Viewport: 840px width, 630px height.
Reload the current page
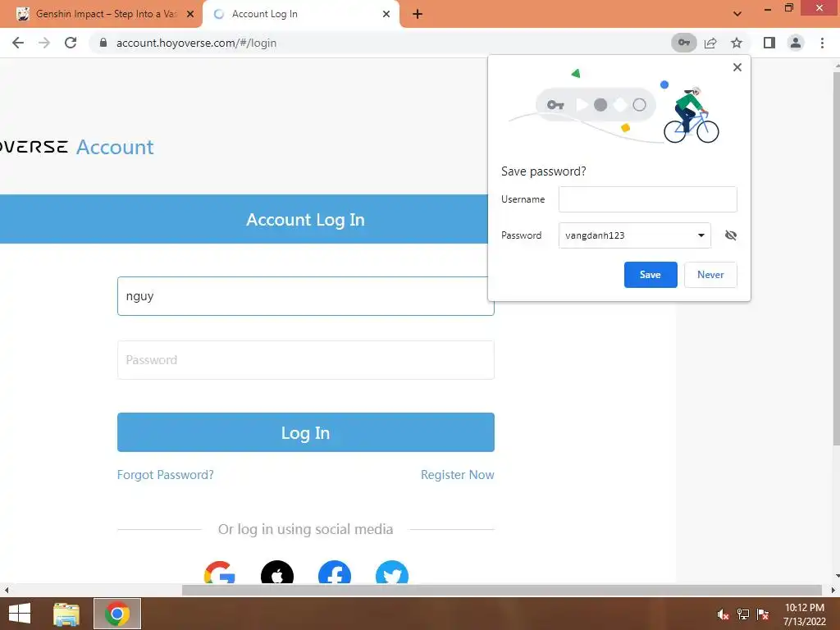click(71, 43)
